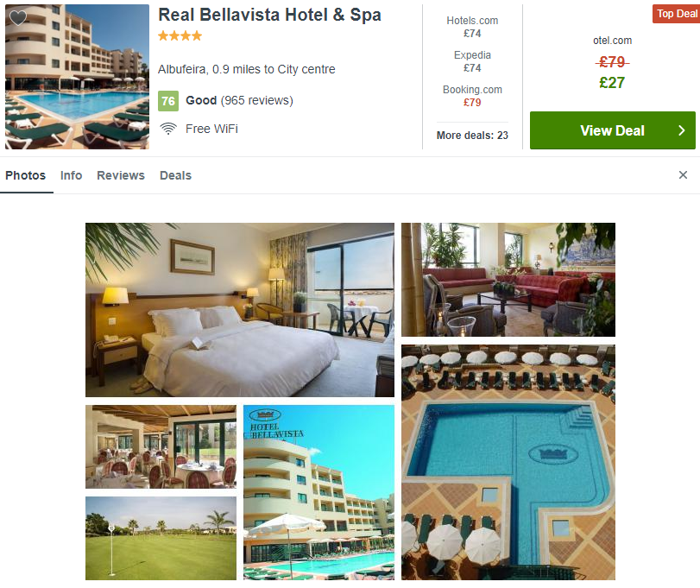
Task: Click the green View Deal button
Action: [613, 130]
